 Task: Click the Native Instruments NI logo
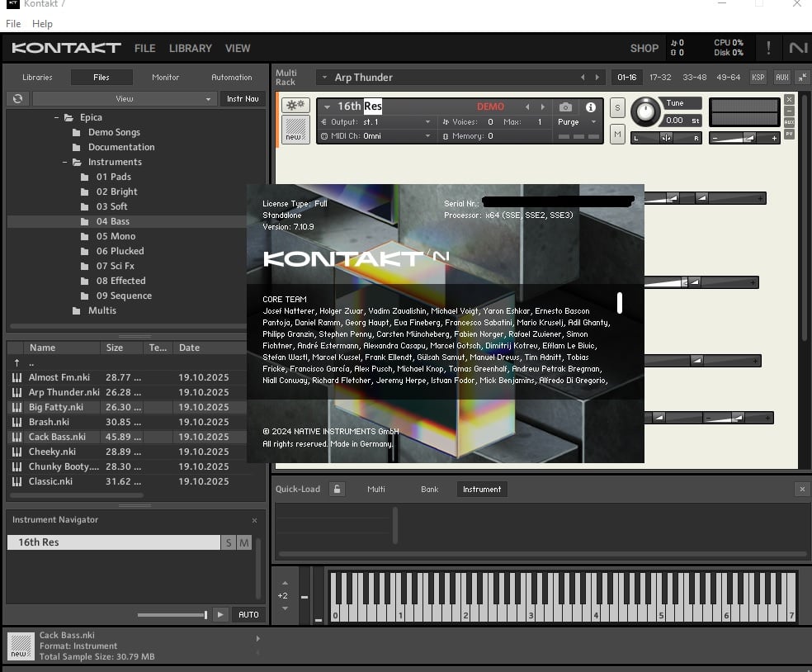pyautogui.click(x=798, y=48)
